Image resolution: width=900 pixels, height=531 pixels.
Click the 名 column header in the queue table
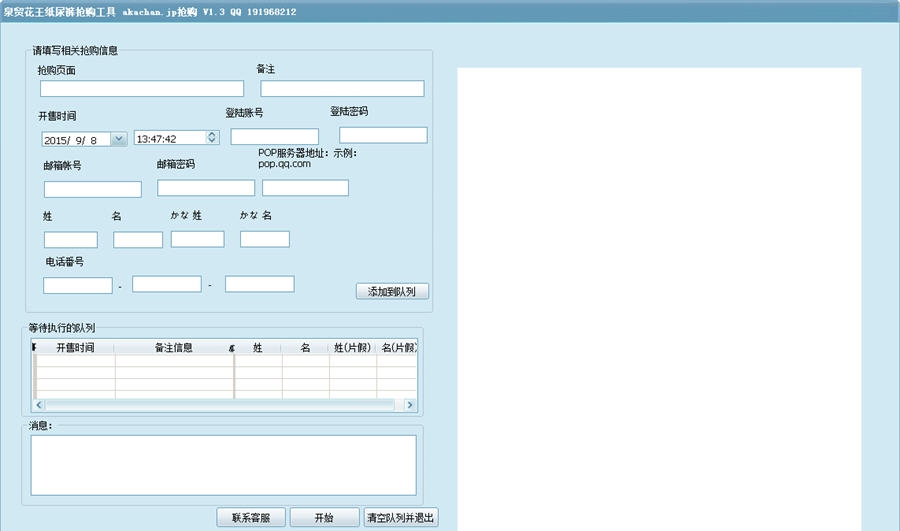pos(305,347)
